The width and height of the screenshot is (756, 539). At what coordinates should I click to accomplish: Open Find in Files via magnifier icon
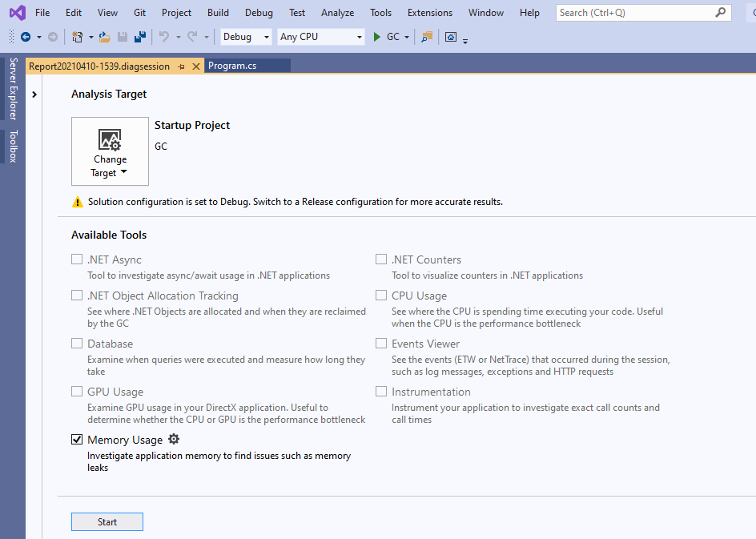click(x=427, y=37)
